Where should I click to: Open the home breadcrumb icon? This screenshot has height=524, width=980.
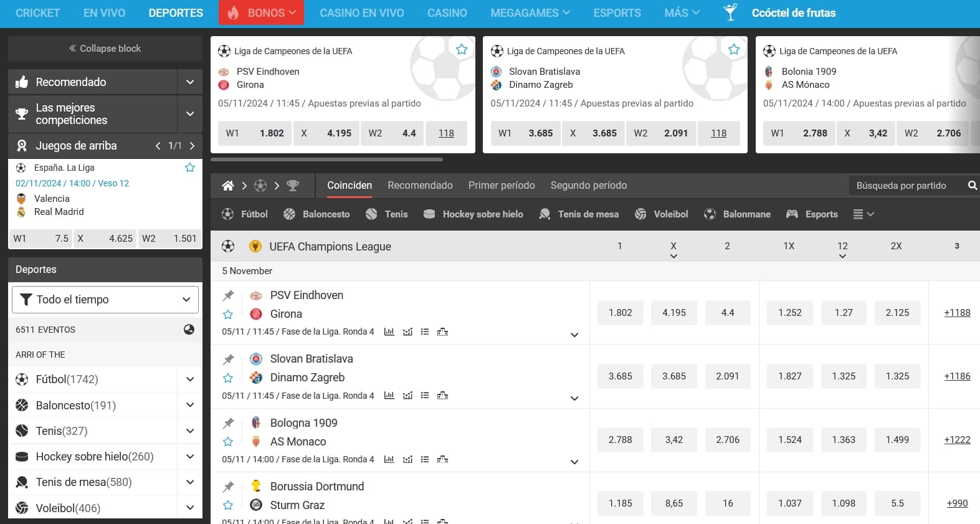point(228,186)
